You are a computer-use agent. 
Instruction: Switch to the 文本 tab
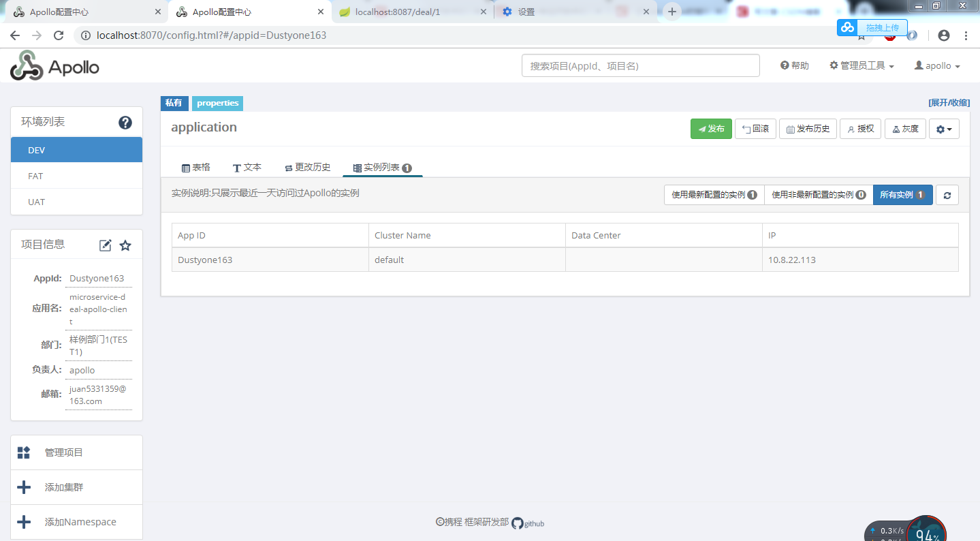(247, 168)
